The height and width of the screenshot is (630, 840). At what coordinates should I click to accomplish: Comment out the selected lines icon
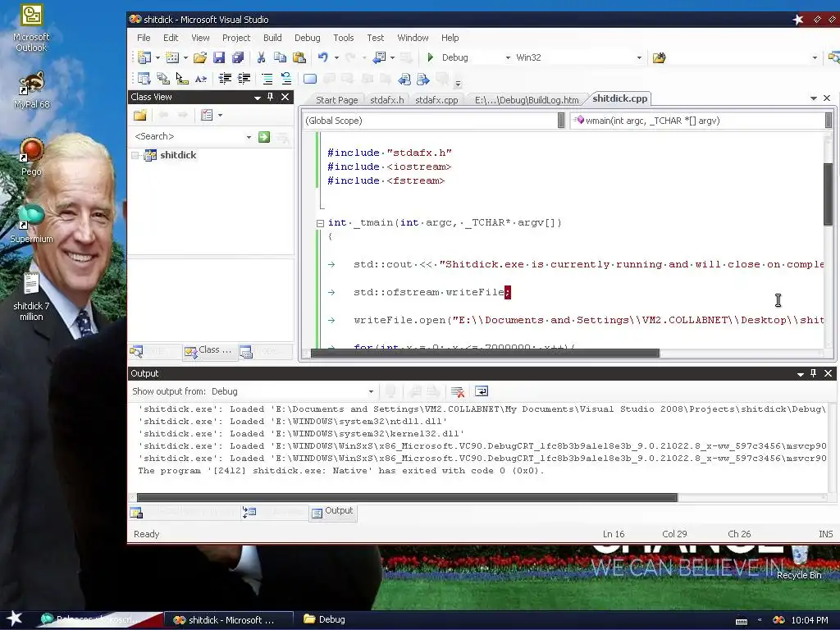(x=267, y=79)
